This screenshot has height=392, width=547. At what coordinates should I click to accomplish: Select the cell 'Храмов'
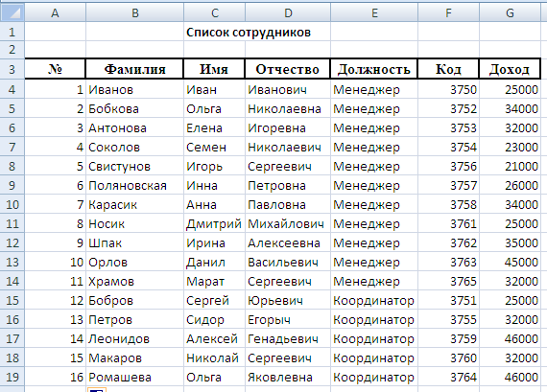pyautogui.click(x=134, y=281)
